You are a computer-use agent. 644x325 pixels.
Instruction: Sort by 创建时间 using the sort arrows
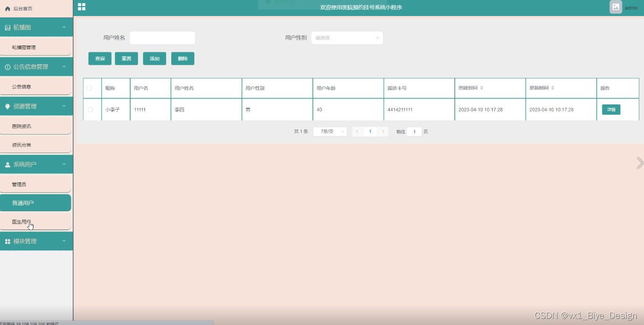pyautogui.click(x=482, y=88)
